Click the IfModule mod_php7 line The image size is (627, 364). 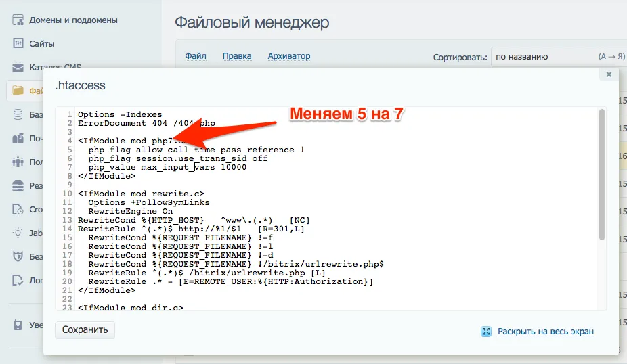tap(131, 141)
